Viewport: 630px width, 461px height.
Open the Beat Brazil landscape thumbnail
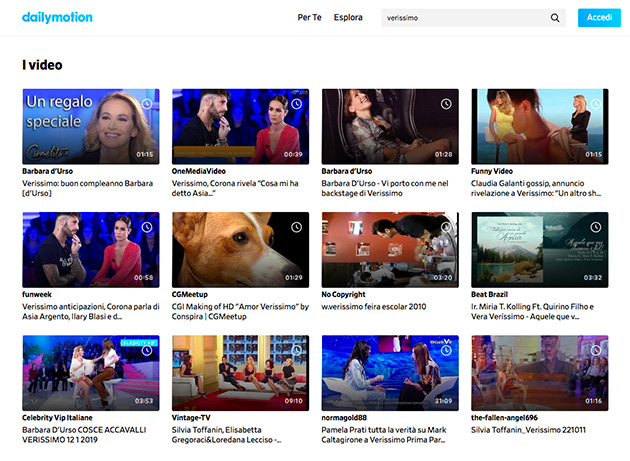(x=540, y=250)
